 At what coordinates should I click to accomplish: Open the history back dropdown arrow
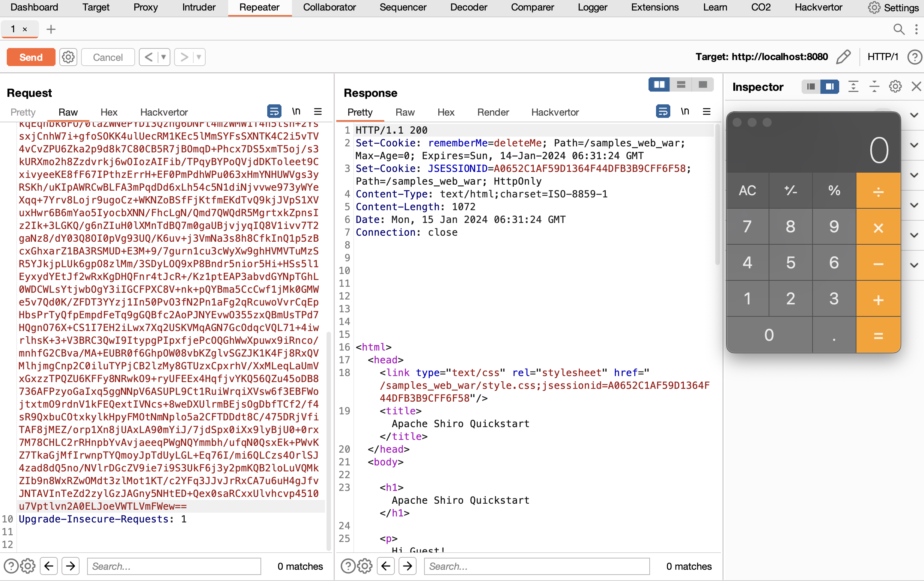(x=164, y=57)
